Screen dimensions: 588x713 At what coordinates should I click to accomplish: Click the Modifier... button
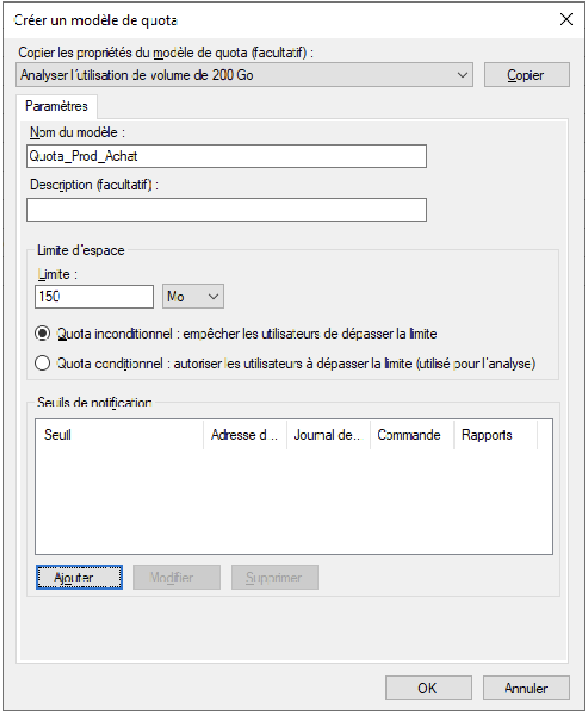point(176,577)
